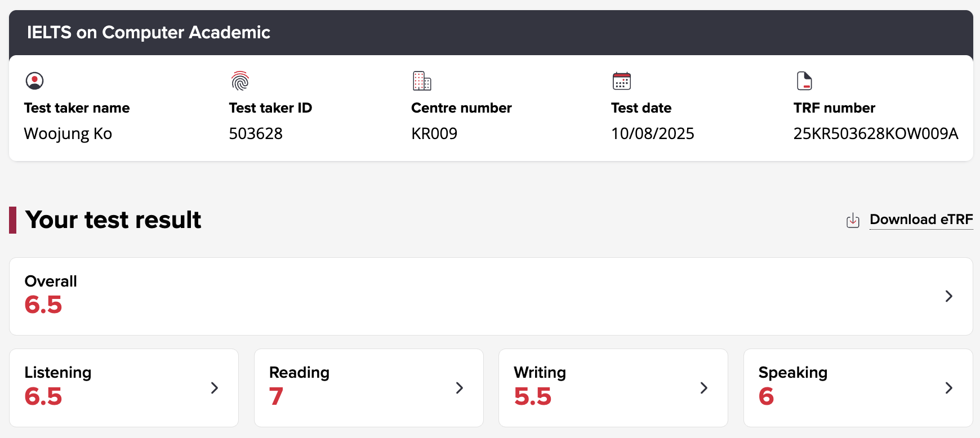Expand the Speaking score chevron
The image size is (980, 438).
pyautogui.click(x=949, y=388)
